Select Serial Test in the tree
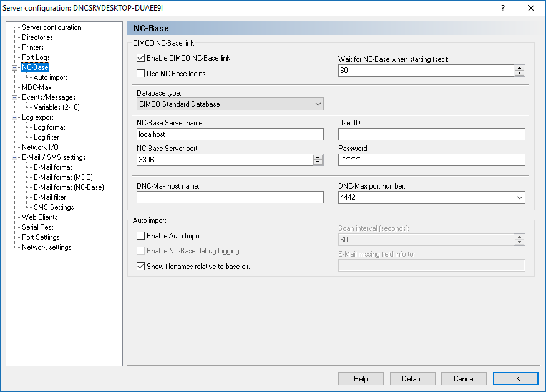The height and width of the screenshot is (392, 546). (x=37, y=227)
